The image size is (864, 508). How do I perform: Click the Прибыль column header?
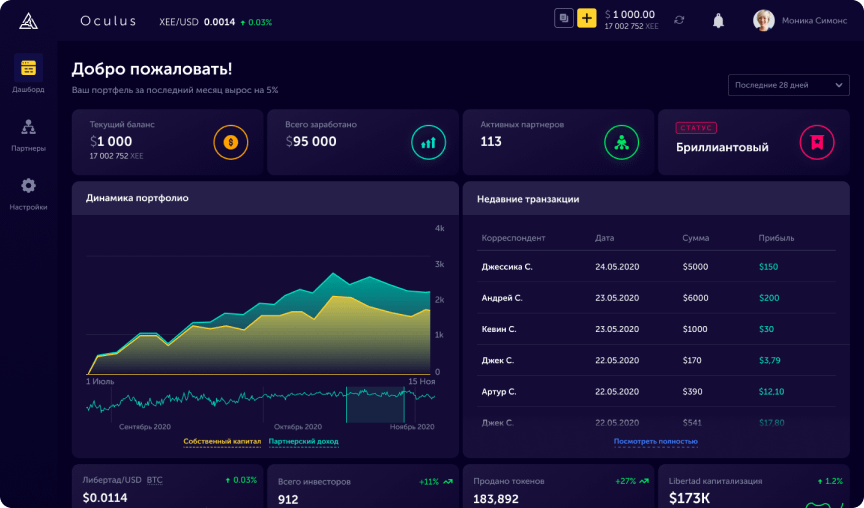click(776, 238)
